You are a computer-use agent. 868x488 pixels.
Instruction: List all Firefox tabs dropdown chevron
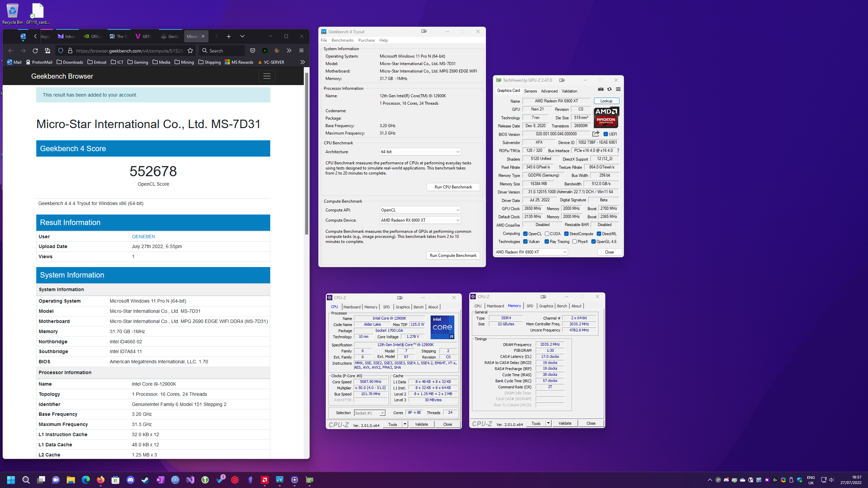[242, 36]
